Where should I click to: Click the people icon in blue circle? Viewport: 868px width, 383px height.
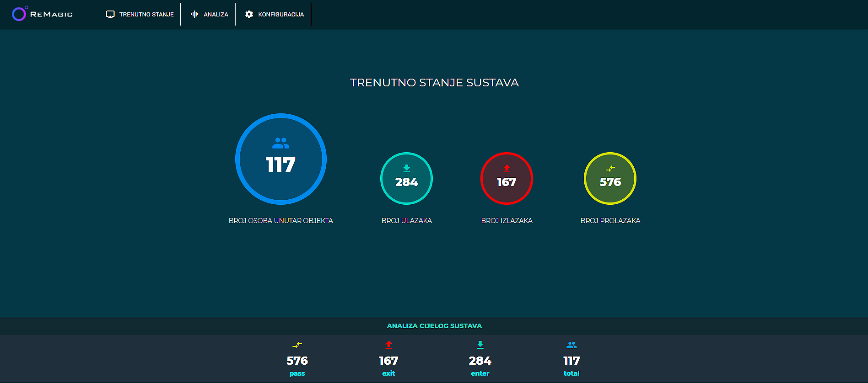tap(280, 144)
